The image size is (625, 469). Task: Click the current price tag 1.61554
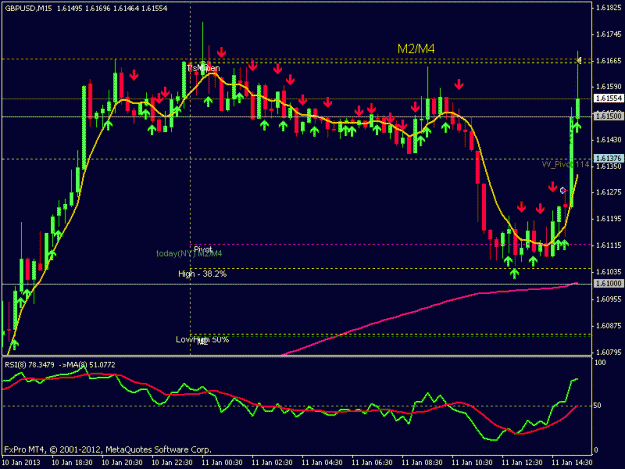click(608, 98)
